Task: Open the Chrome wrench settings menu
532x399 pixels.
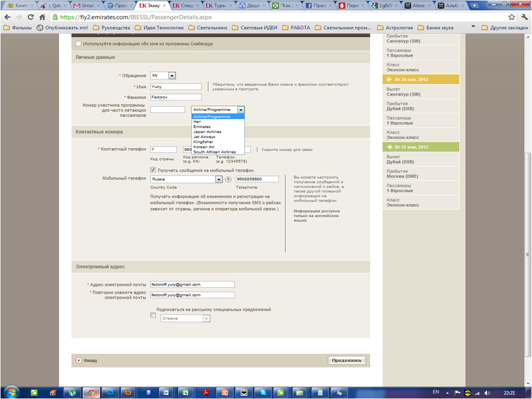Action: tap(525, 17)
